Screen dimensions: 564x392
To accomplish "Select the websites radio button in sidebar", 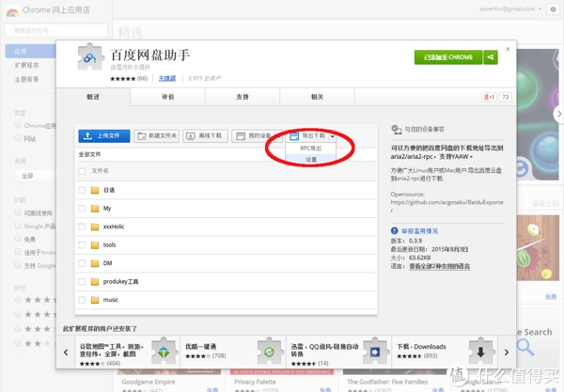I will click(x=18, y=138).
